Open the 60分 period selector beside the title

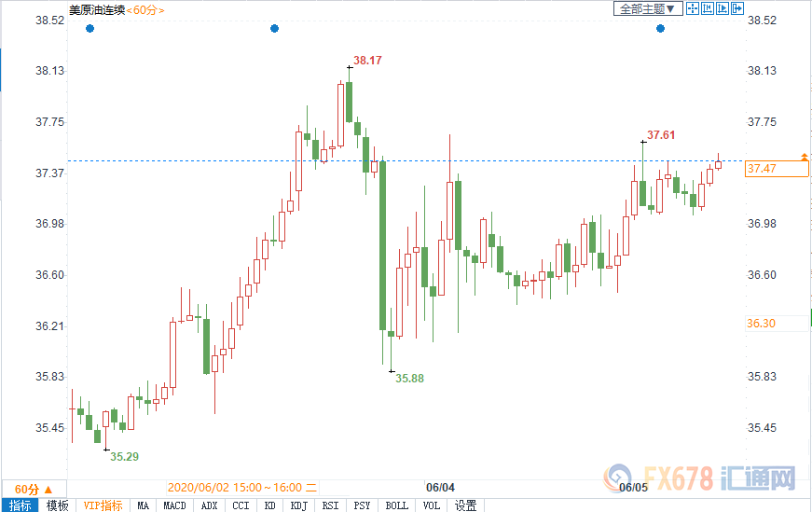click(x=145, y=9)
